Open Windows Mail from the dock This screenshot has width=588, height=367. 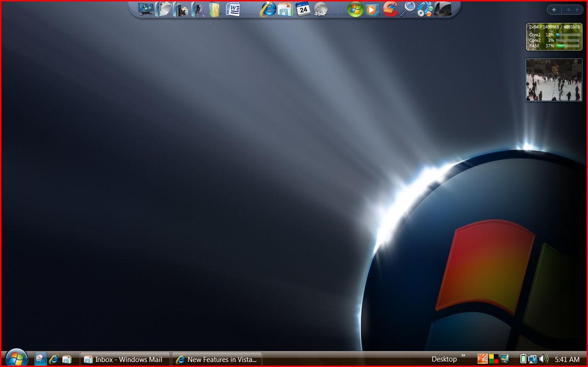(x=285, y=9)
